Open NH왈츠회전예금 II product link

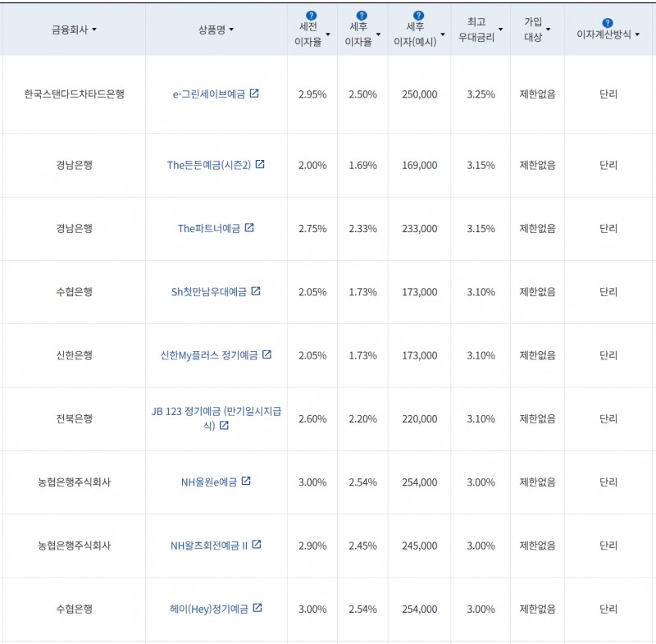208,546
